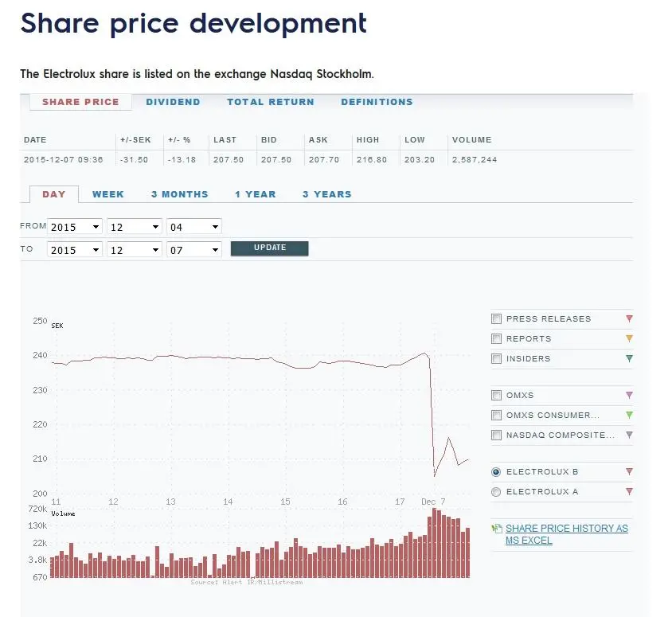Open the FROM day dropdown showing 04

(x=194, y=227)
